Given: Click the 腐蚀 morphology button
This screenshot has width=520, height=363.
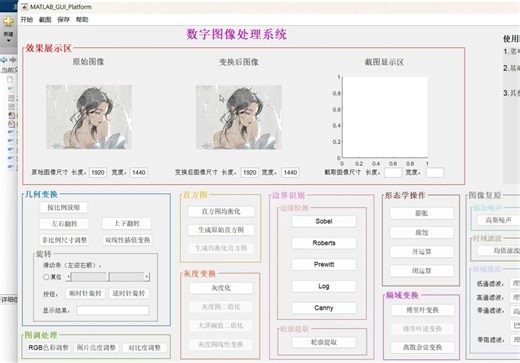Looking at the screenshot, I should tap(422, 233).
